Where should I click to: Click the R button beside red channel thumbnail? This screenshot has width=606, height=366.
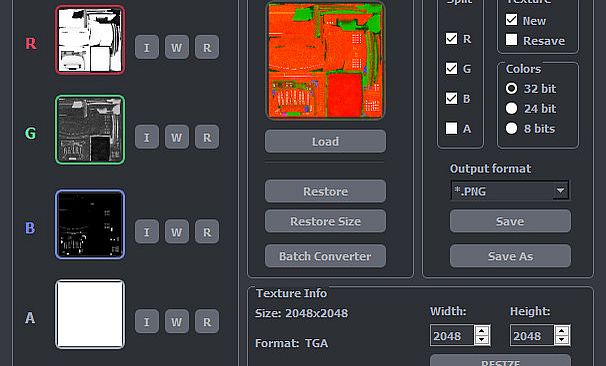(x=207, y=47)
